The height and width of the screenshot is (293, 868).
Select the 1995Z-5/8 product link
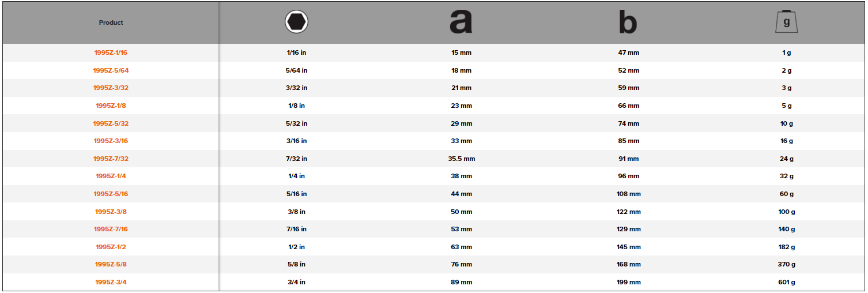tap(111, 265)
